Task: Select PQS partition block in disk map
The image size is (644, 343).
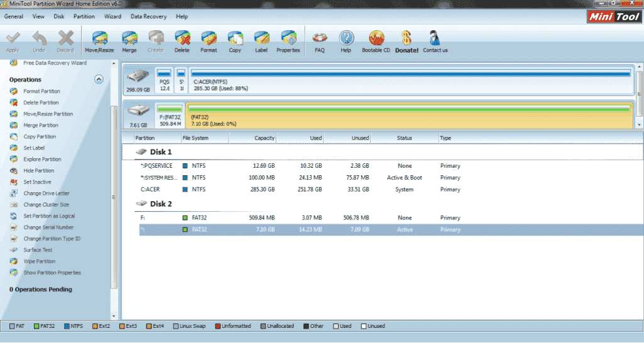Action: point(164,80)
